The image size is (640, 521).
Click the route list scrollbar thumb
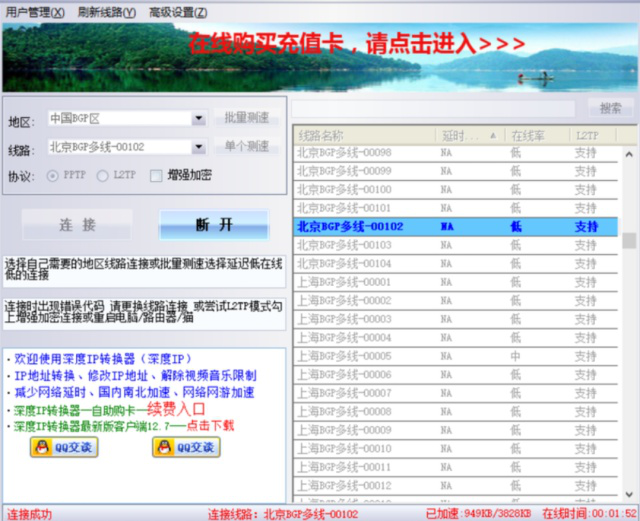tap(629, 240)
